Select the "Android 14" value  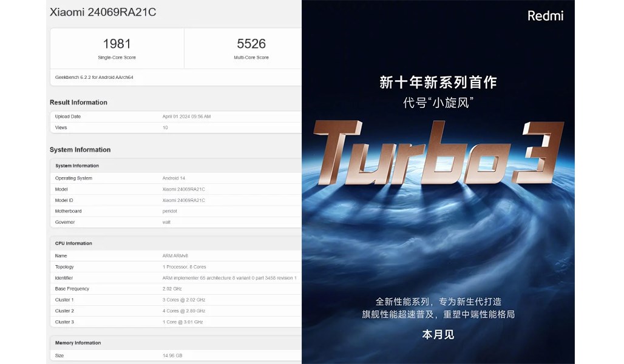click(174, 178)
